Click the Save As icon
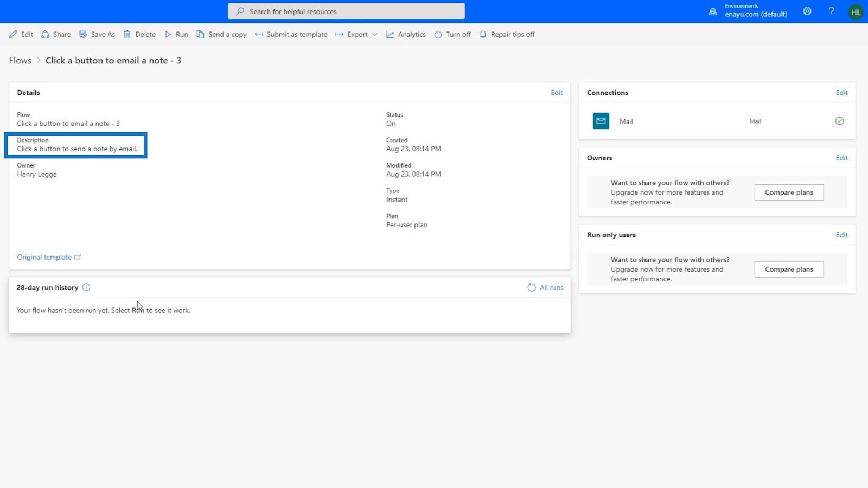 click(x=83, y=34)
